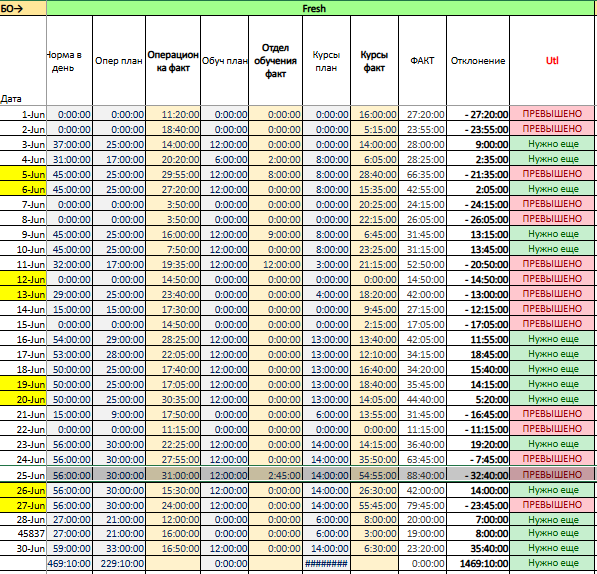The height and width of the screenshot is (574, 597).
Task: Select the ######## overflow cell in totals row
Action: click(326, 563)
